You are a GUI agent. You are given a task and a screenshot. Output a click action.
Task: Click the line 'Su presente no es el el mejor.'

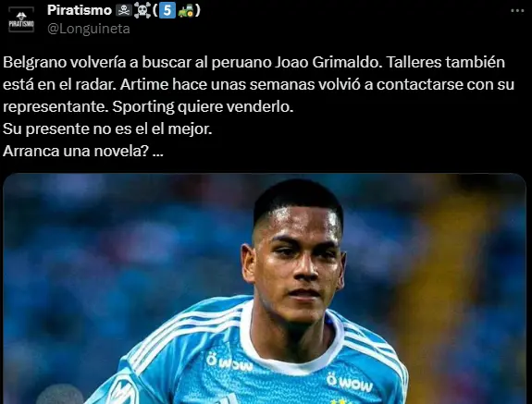pyautogui.click(x=107, y=129)
